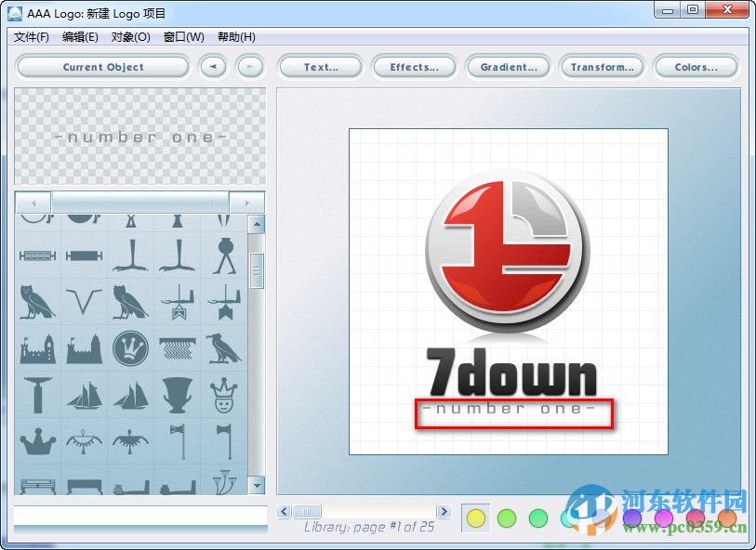Click the empty input field at bottom left
756x550 pixels.
pos(140,516)
